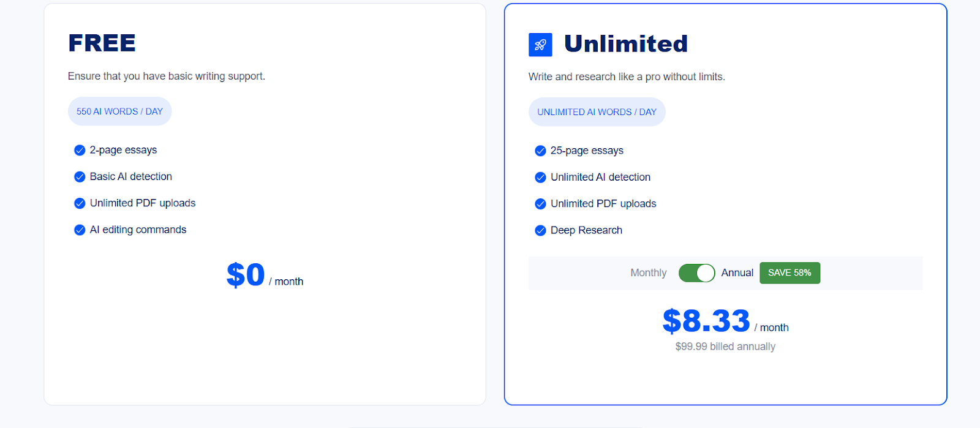This screenshot has width=980, height=428.
Task: Click the $0 per month price
Action: point(265,275)
